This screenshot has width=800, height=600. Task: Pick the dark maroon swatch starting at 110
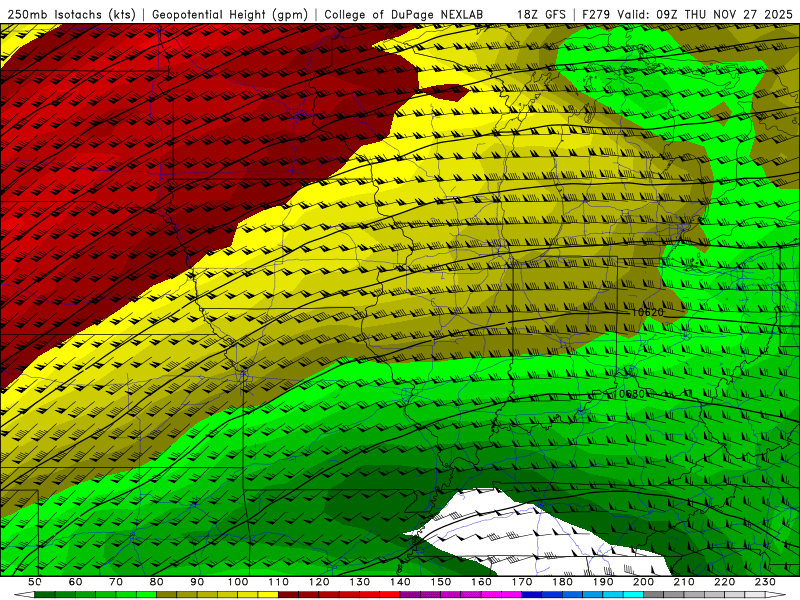coord(288,594)
